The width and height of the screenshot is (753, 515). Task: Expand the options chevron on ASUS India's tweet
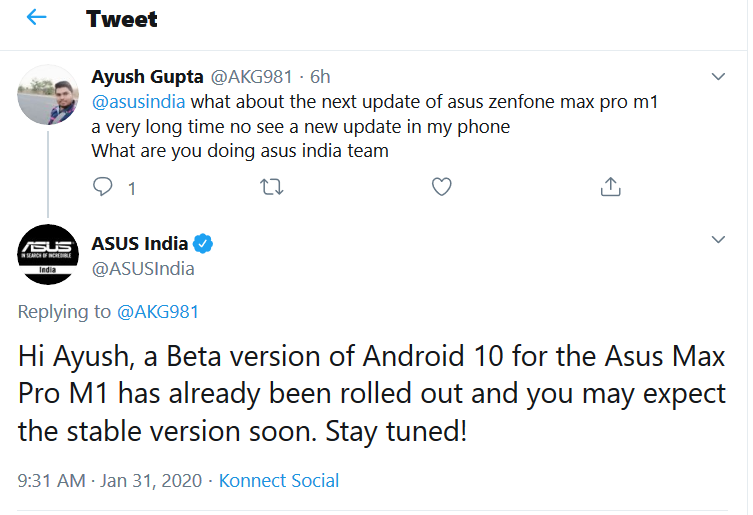(x=718, y=239)
